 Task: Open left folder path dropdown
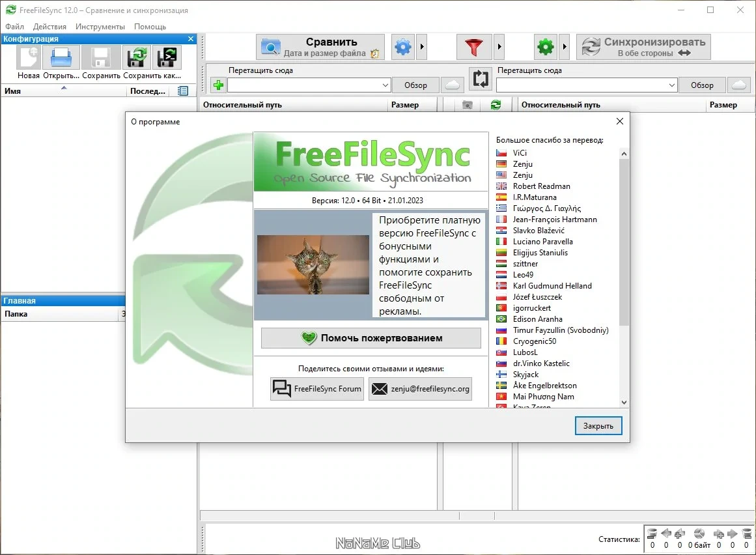385,85
